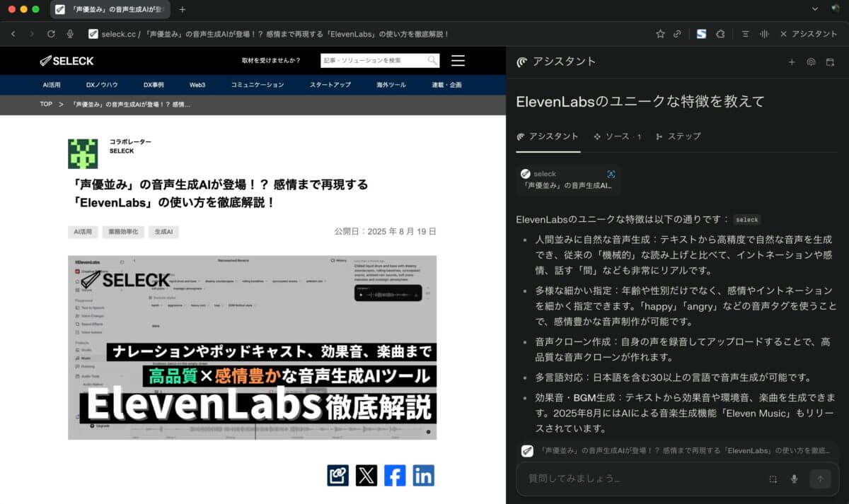Select the 業務効率化 article tag
Viewport: 849px width, 504px height.
point(124,231)
